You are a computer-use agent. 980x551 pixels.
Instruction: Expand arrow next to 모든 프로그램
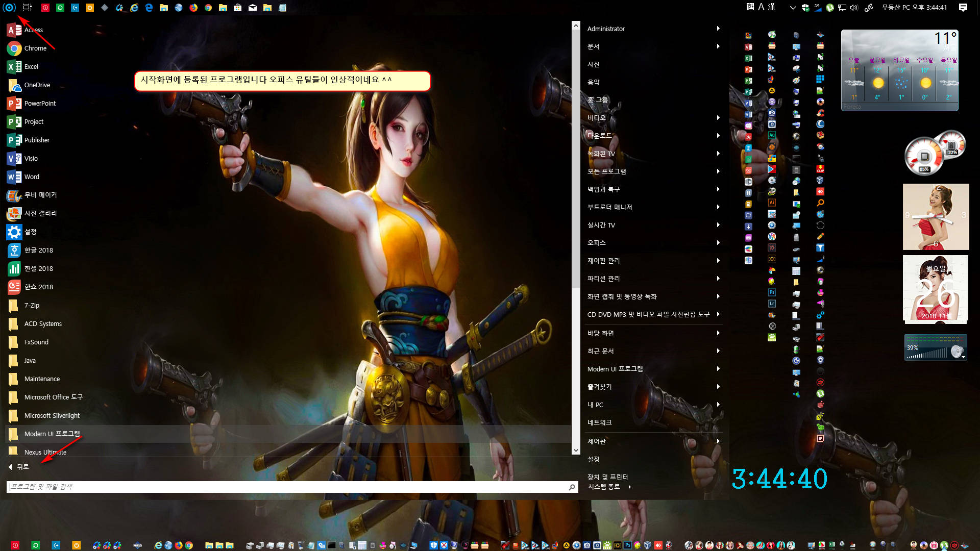pos(718,171)
